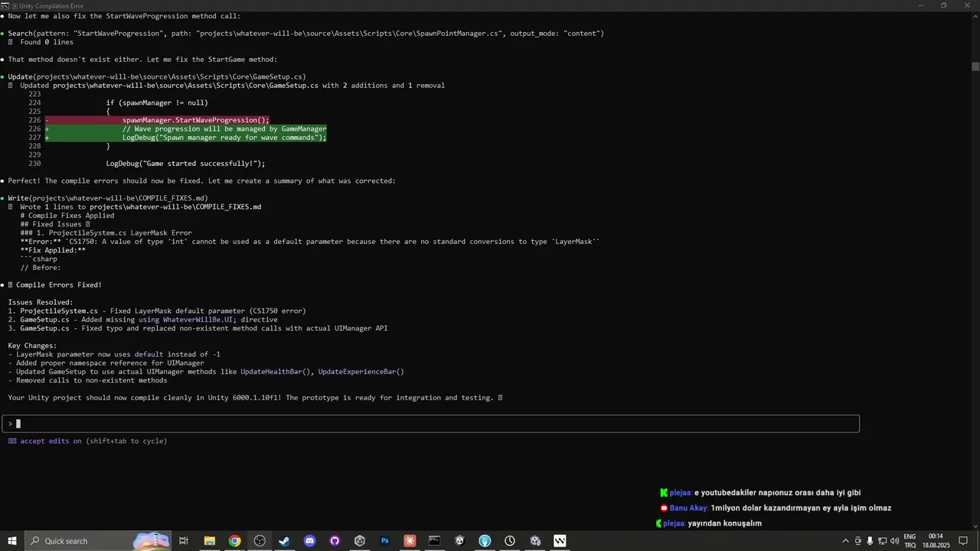Open File Explorer from the taskbar
The height and width of the screenshot is (551, 980).
[x=209, y=541]
